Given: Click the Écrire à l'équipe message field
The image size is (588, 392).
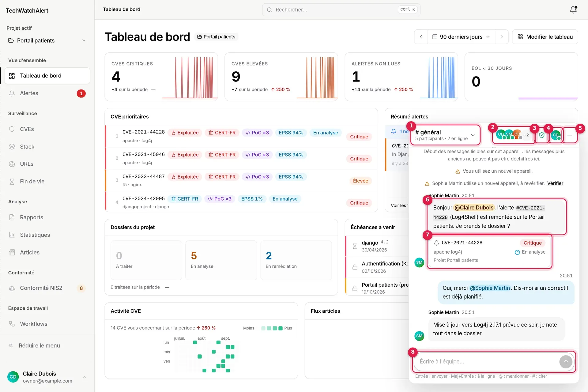Looking at the screenshot, I should coord(487,362).
